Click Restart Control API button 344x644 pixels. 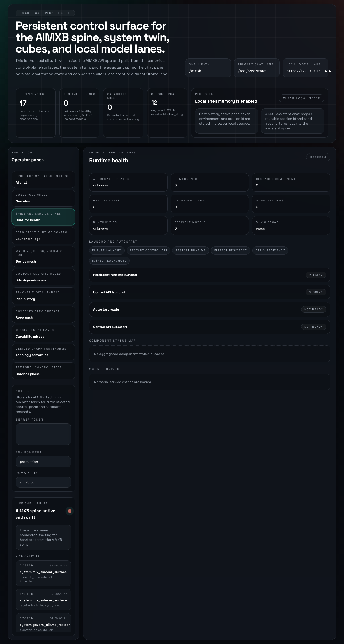coord(148,250)
